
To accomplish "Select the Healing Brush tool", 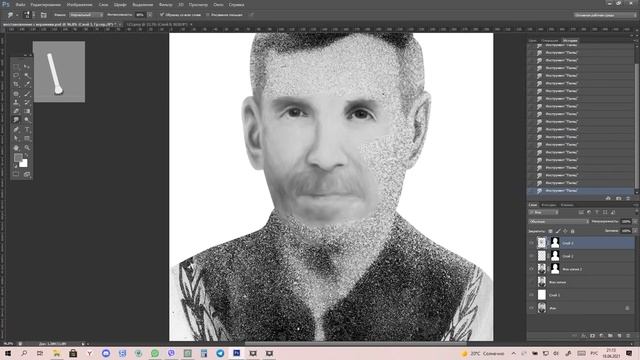I will click(16, 93).
